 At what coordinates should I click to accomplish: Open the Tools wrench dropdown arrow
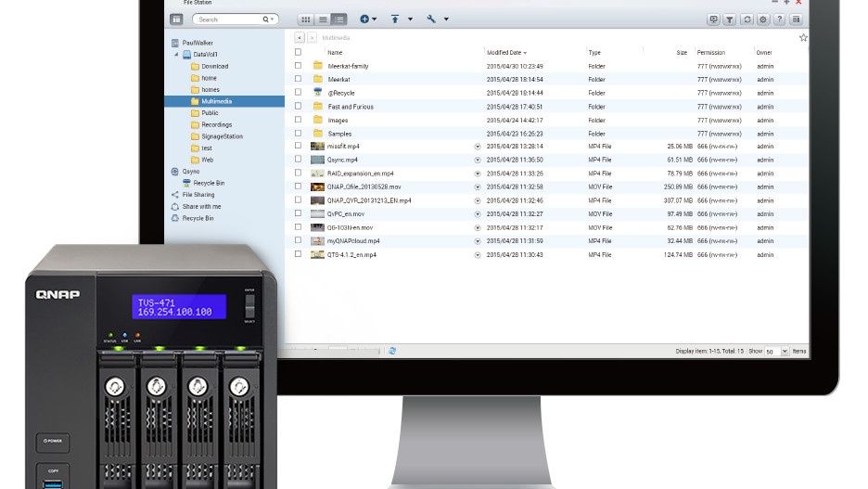446,19
